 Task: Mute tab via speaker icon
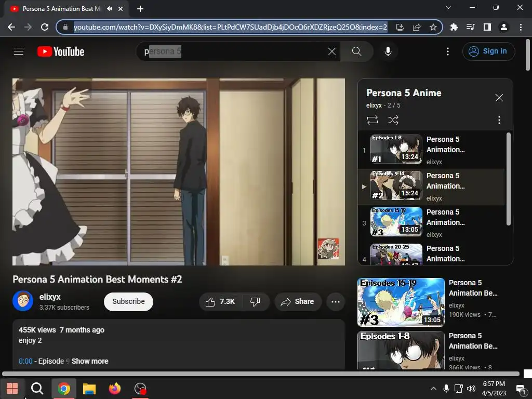pos(109,9)
